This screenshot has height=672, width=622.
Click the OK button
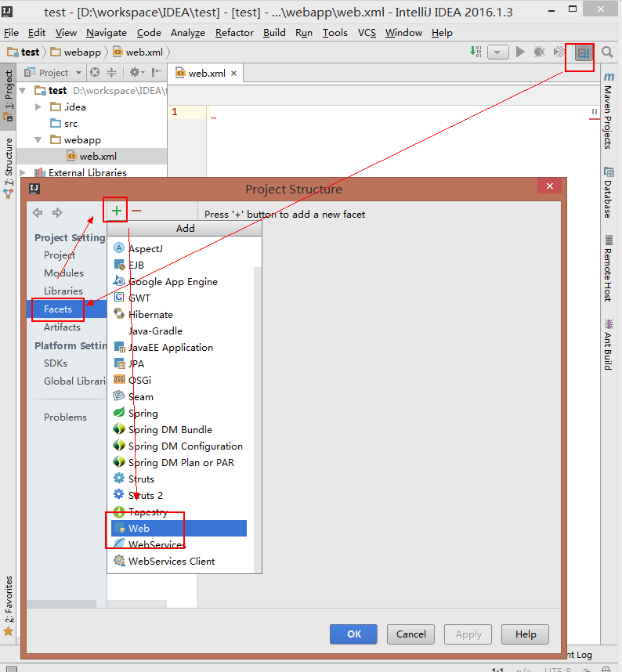pyautogui.click(x=353, y=634)
